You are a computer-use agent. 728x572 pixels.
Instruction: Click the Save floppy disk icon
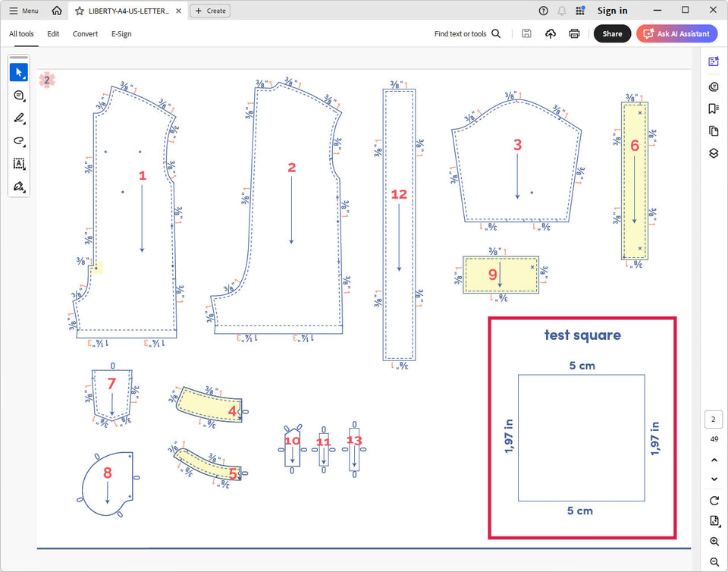[x=526, y=33]
